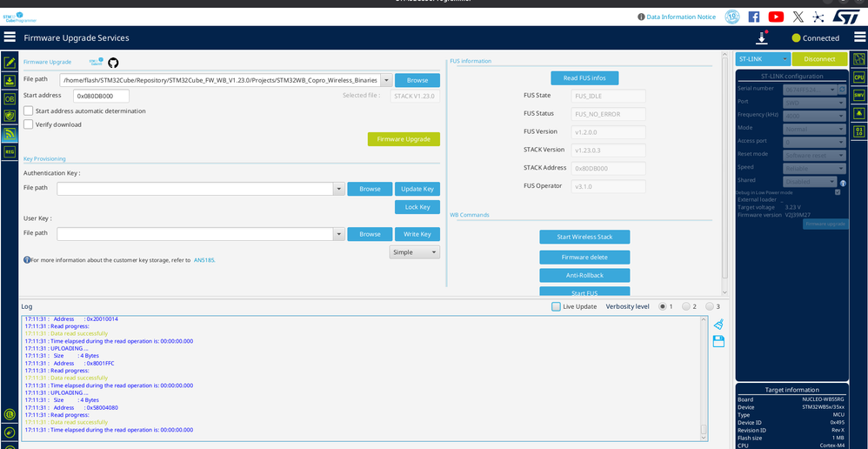This screenshot has height=449, width=868.
Task: Select verbosity level 2 radio button
Action: point(685,306)
